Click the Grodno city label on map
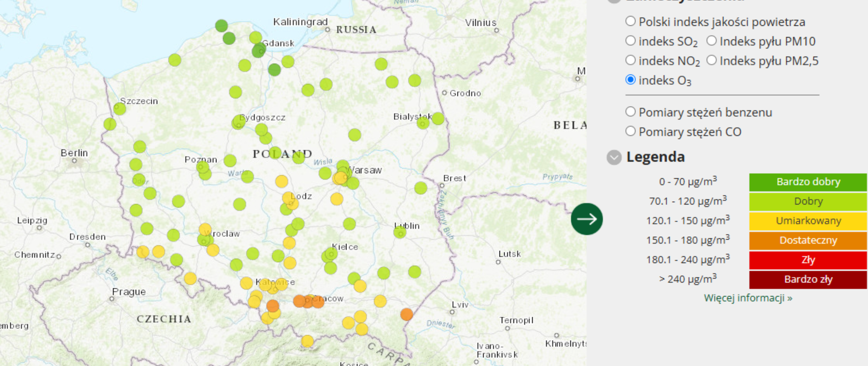 click(465, 93)
